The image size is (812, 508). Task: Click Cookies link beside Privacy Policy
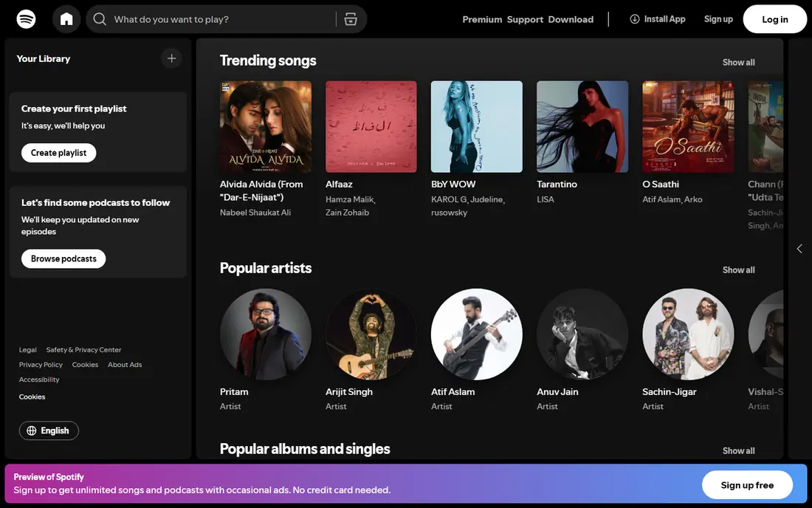(x=85, y=365)
